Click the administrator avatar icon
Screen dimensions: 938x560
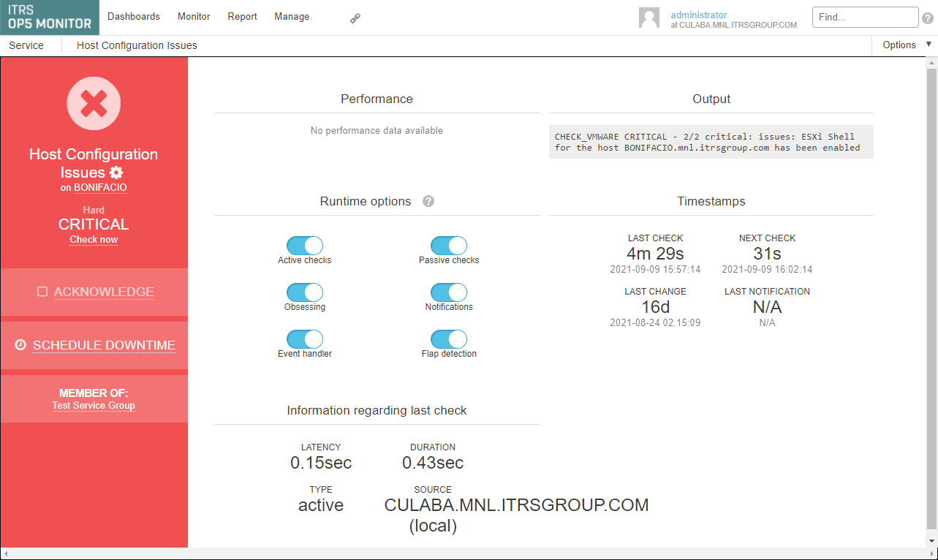pos(649,18)
